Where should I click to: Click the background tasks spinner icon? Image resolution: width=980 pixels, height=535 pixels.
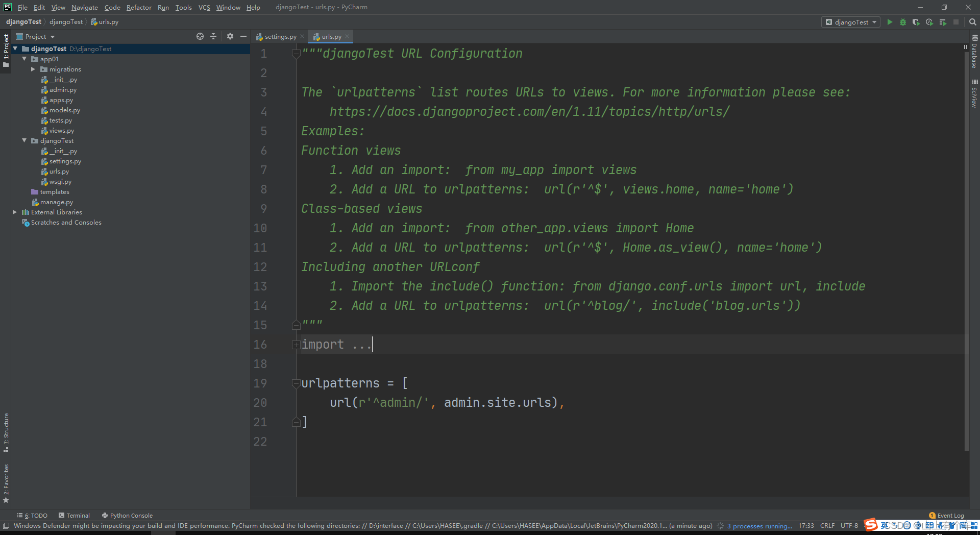point(720,526)
